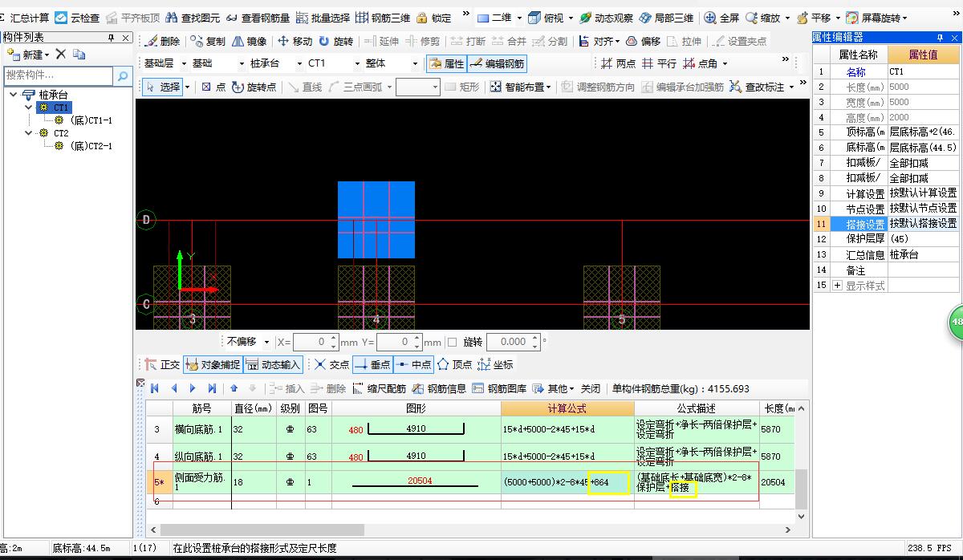Click the 删除 delete tool in toolbar
This screenshot has width=963, height=560.
tap(162, 41)
